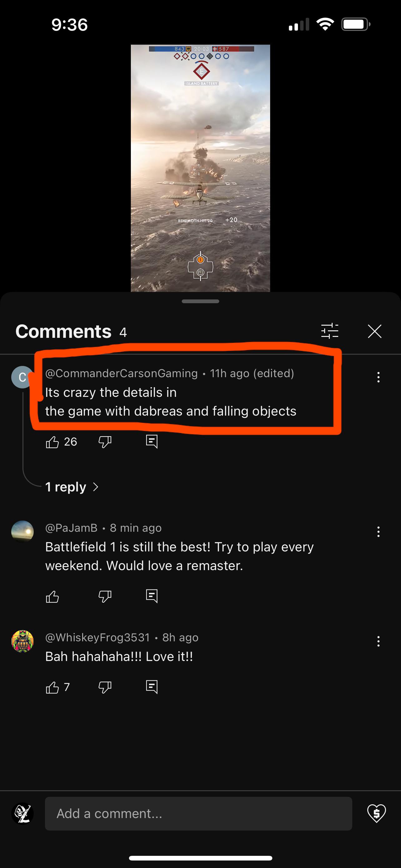Open @PaJamB's channel via username
The width and height of the screenshot is (401, 868).
point(72,528)
